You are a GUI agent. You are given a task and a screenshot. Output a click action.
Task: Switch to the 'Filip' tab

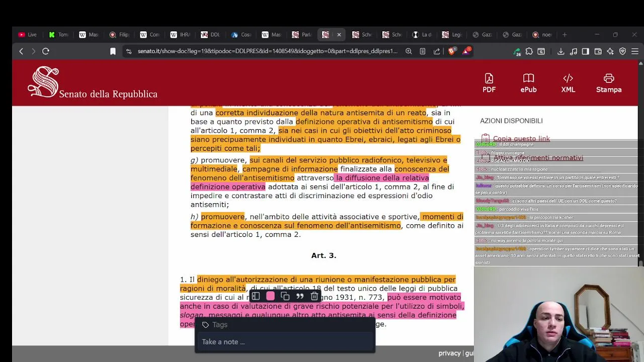[x=119, y=35]
